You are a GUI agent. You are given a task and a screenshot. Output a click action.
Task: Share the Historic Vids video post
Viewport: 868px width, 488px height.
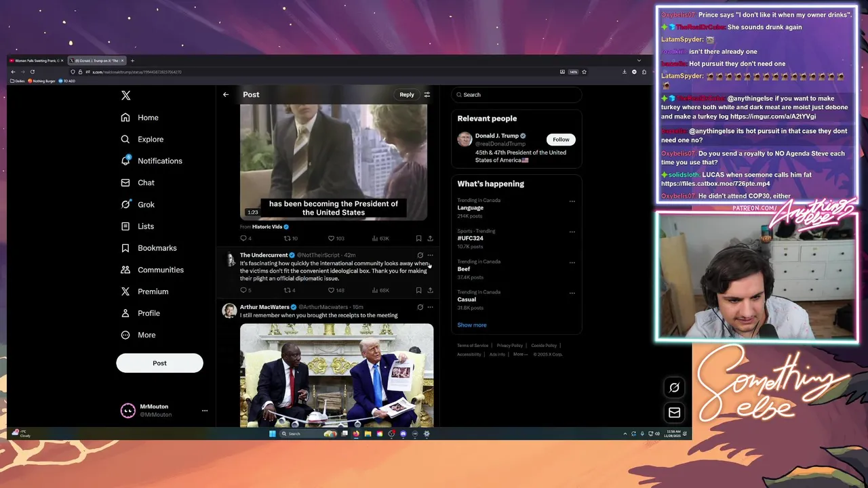click(430, 239)
